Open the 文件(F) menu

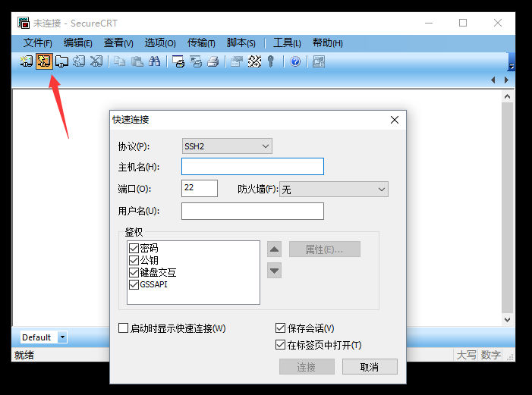coord(37,43)
